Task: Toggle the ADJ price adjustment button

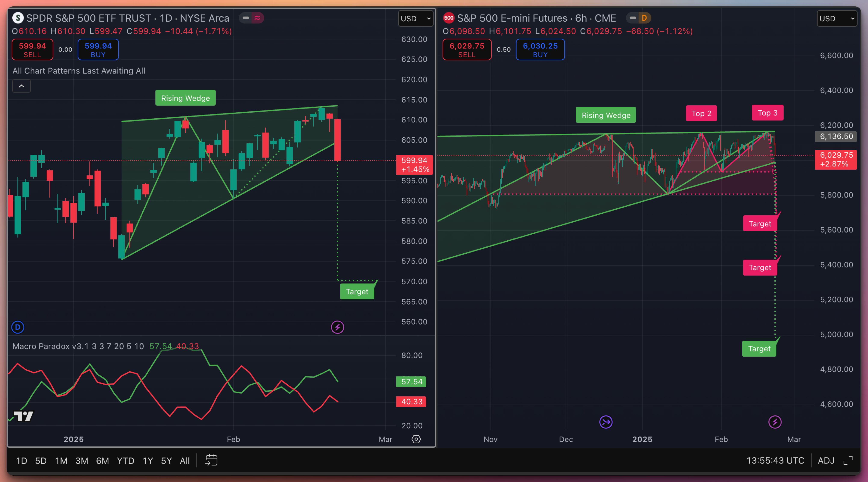Action: pyautogui.click(x=826, y=460)
